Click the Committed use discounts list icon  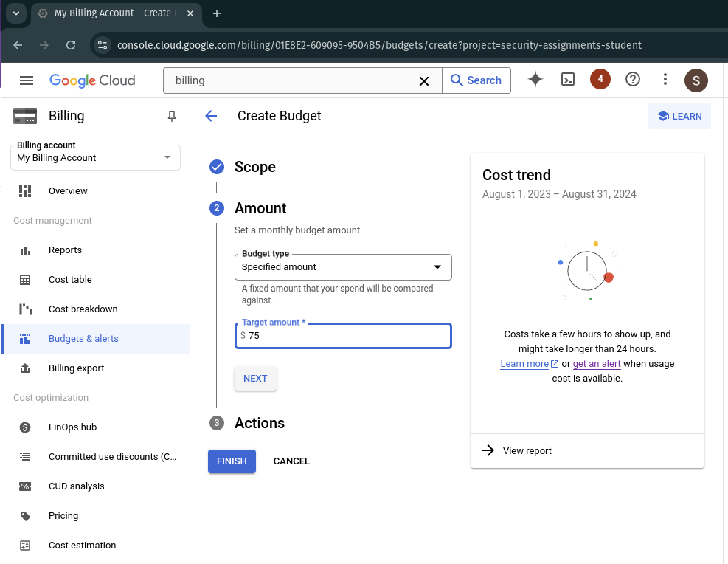(25, 457)
